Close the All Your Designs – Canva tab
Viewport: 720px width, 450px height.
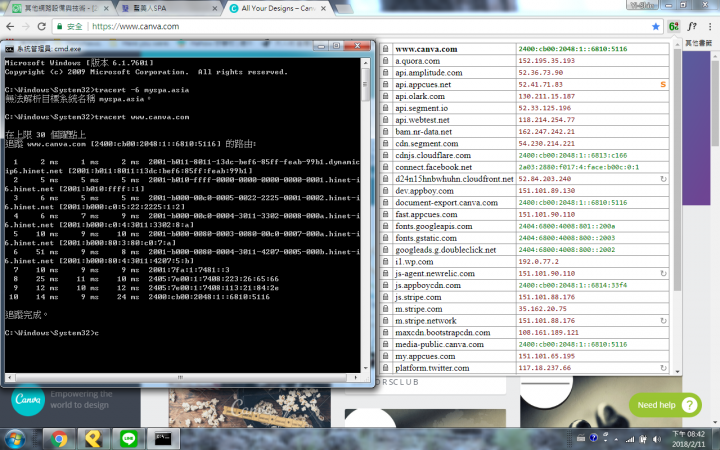[x=323, y=8]
